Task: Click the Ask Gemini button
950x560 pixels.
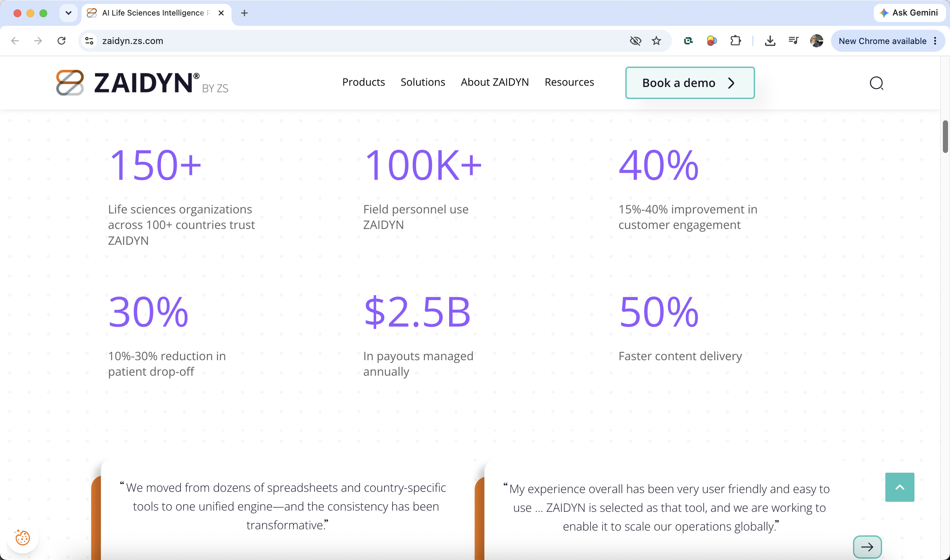Action: (909, 13)
